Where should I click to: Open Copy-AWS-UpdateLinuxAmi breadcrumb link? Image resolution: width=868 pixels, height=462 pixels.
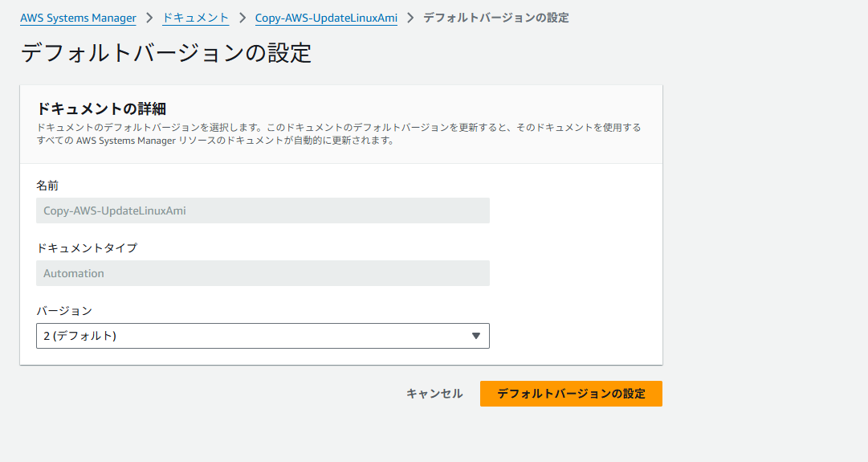click(326, 18)
